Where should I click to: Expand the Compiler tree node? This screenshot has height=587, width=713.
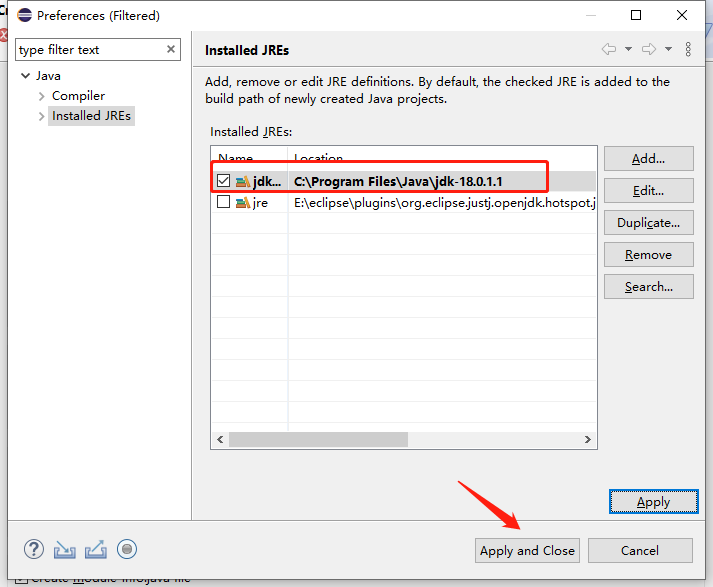pos(41,96)
